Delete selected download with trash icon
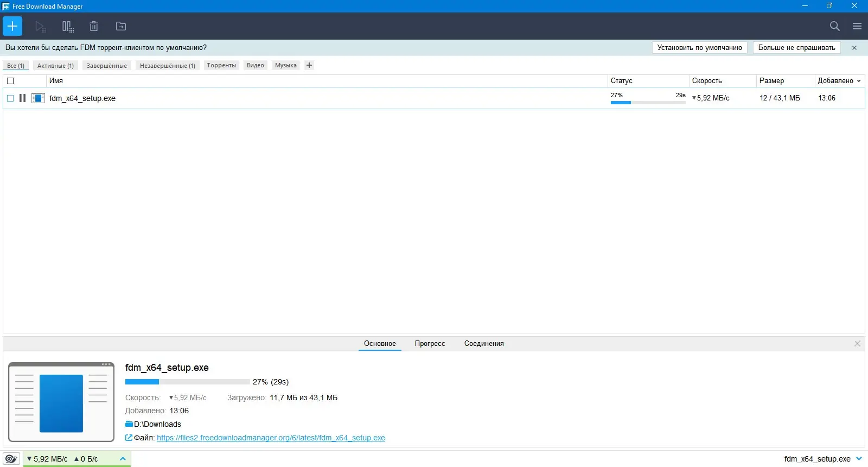 [94, 26]
